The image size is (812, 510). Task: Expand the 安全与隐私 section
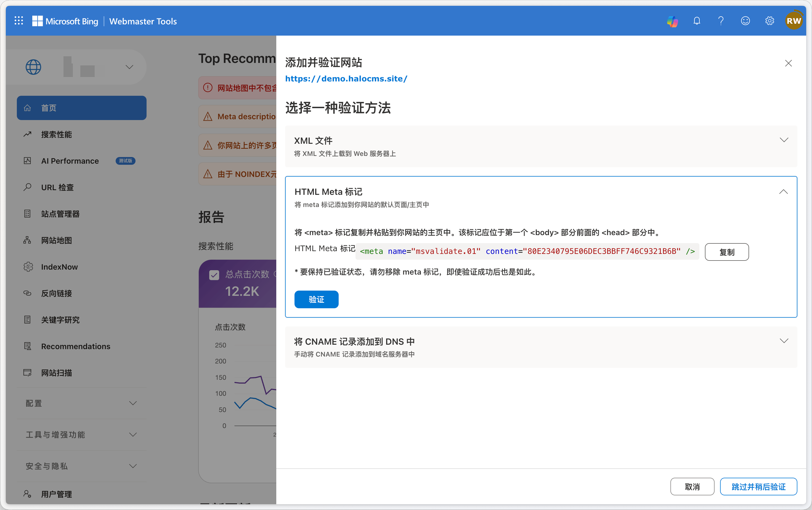point(82,466)
